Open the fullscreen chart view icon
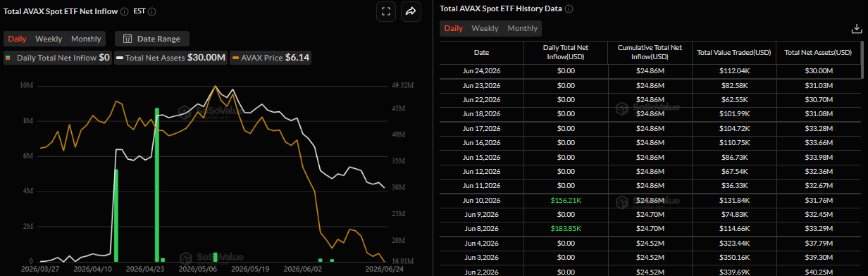868x276 pixels. [385, 11]
